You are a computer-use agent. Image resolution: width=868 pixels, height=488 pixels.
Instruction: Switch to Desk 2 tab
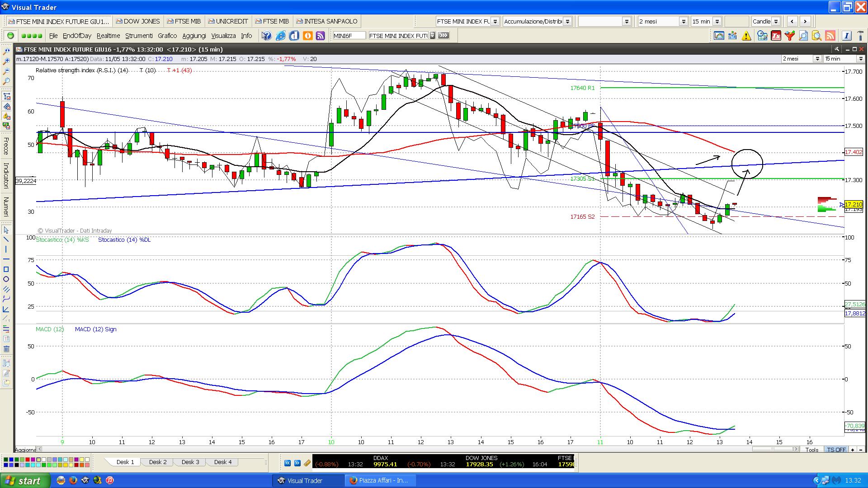[158, 462]
